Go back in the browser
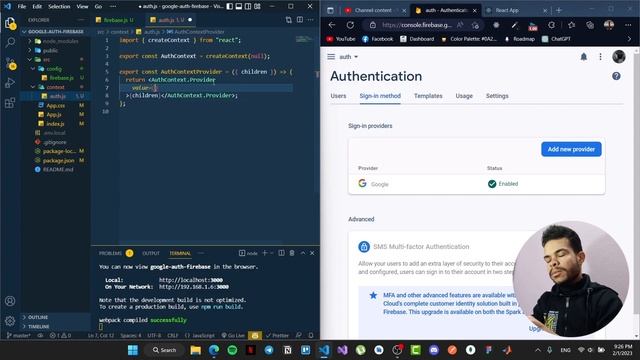 tap(332, 25)
